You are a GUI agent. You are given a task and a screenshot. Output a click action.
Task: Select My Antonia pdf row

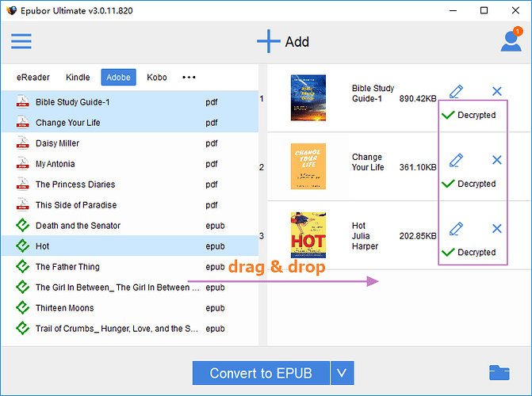click(x=130, y=164)
